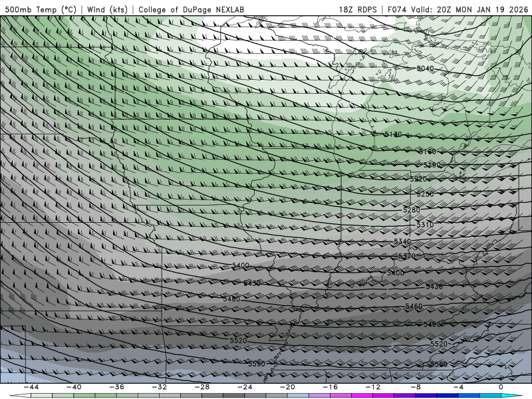The width and height of the screenshot is (532, 399).
Task: Click the cyan swatch at colorbar's warm end
Action: point(511,396)
